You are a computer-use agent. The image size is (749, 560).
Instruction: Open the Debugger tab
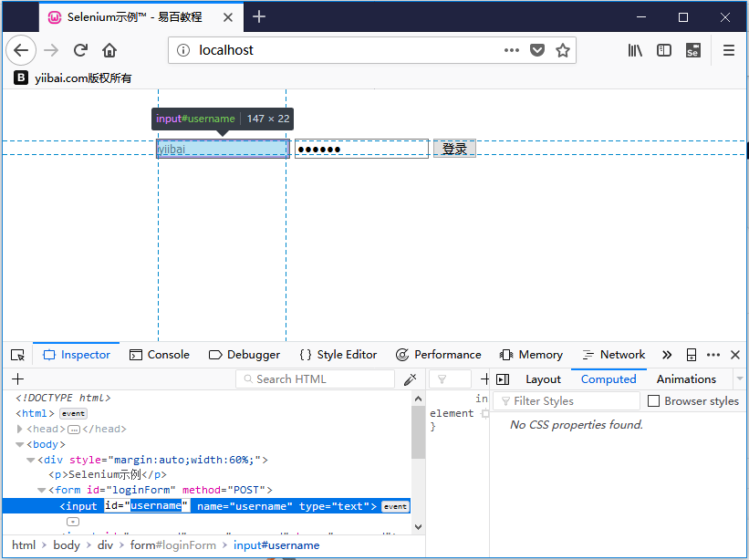tap(244, 355)
